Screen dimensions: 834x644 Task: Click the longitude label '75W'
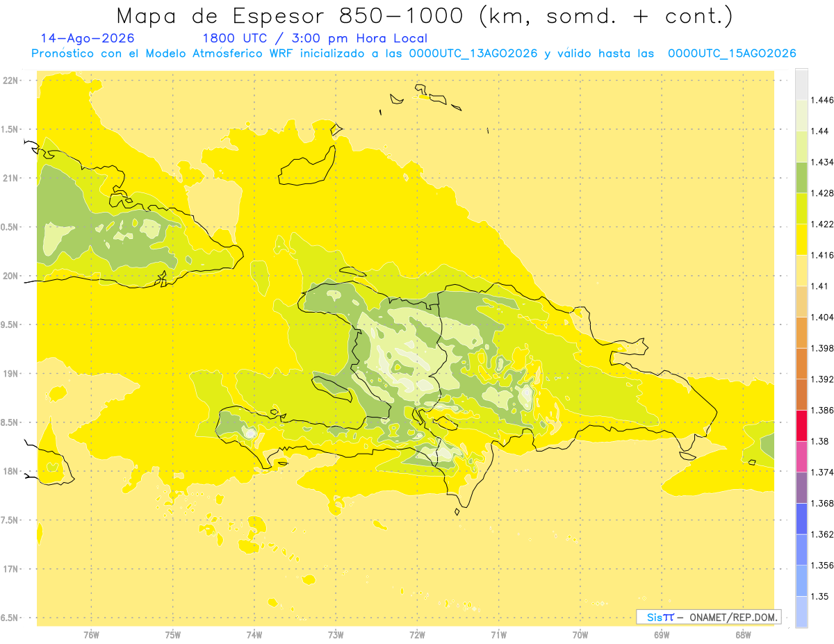(173, 634)
